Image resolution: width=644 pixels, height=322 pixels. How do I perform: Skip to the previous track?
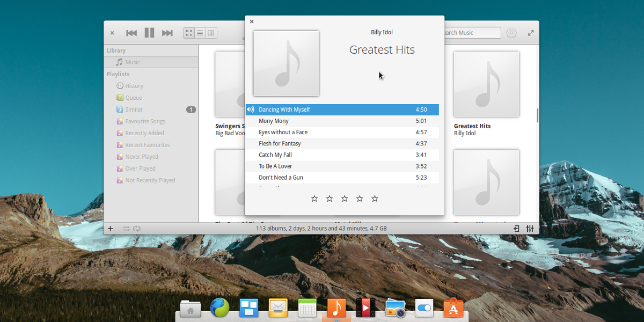131,33
